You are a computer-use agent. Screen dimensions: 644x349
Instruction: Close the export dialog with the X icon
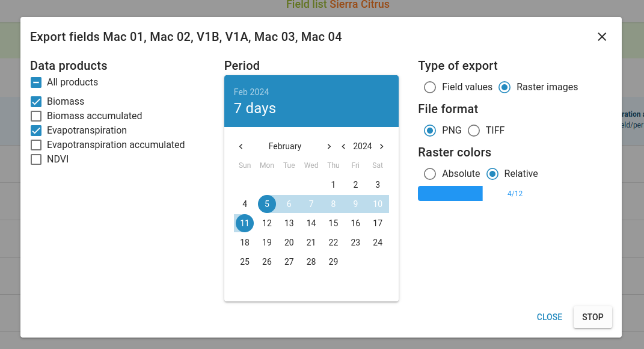click(x=602, y=37)
